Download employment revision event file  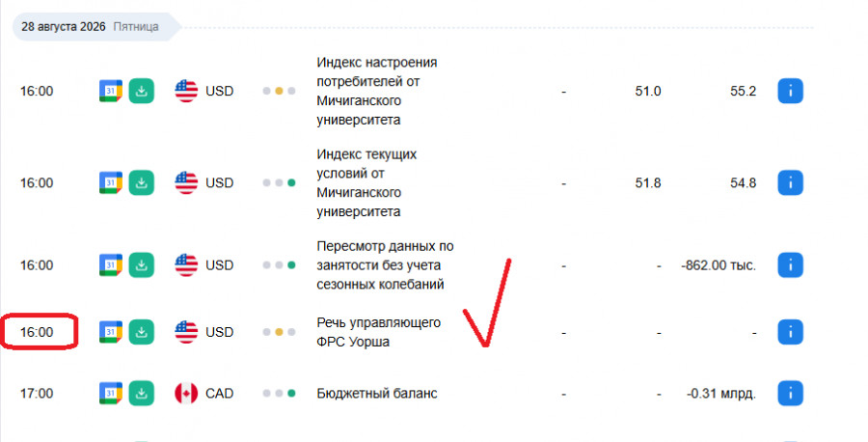coord(141,264)
